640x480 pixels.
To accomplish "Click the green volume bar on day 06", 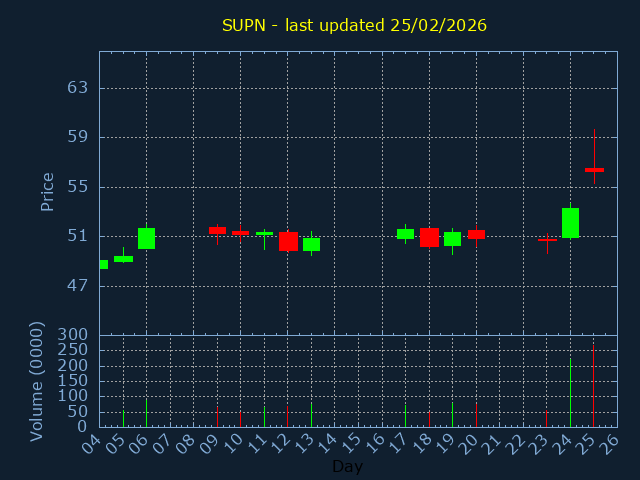I will point(146,413).
